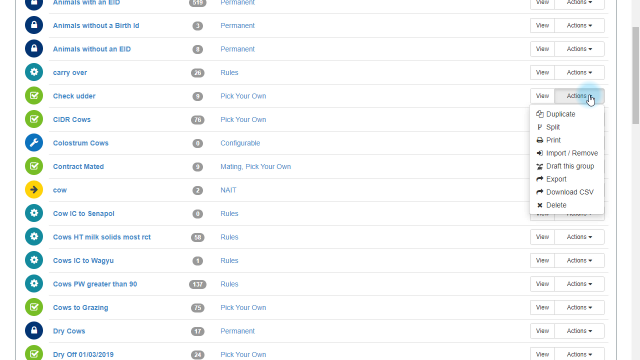Open Actions dropdown for carry over
Image resolution: width=640 pixels, height=360 pixels.
(x=579, y=72)
